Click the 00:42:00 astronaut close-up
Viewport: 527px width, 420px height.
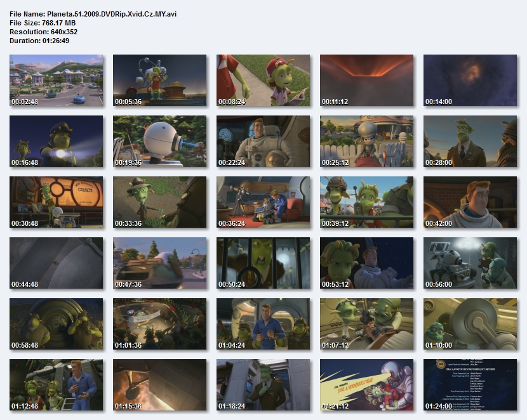coord(470,202)
